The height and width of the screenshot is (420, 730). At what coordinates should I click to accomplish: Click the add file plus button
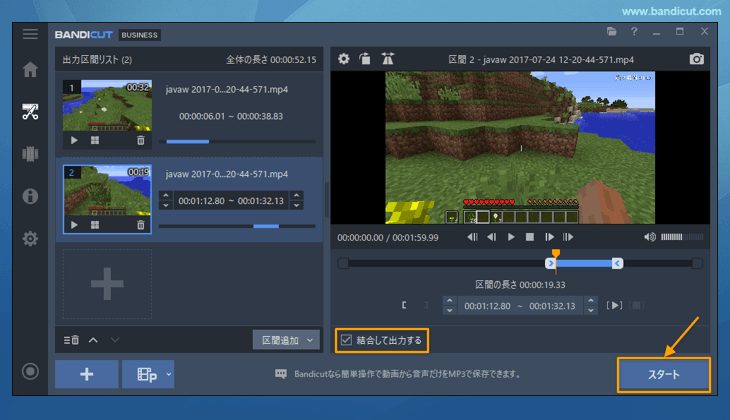tap(87, 374)
